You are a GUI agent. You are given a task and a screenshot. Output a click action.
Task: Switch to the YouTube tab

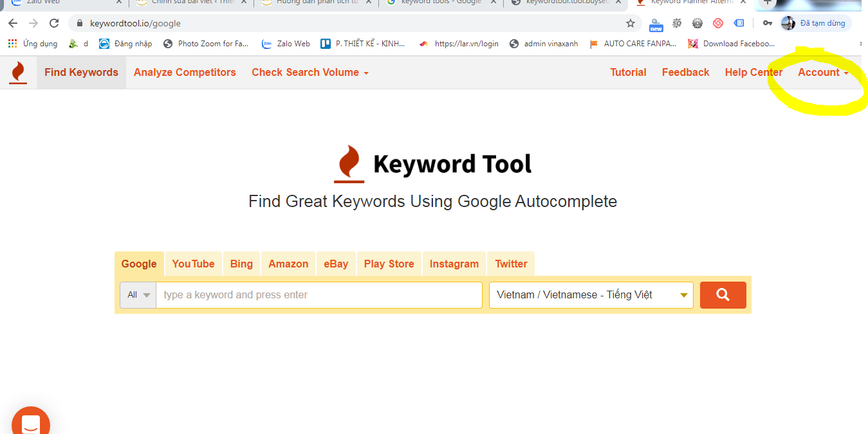coord(193,264)
